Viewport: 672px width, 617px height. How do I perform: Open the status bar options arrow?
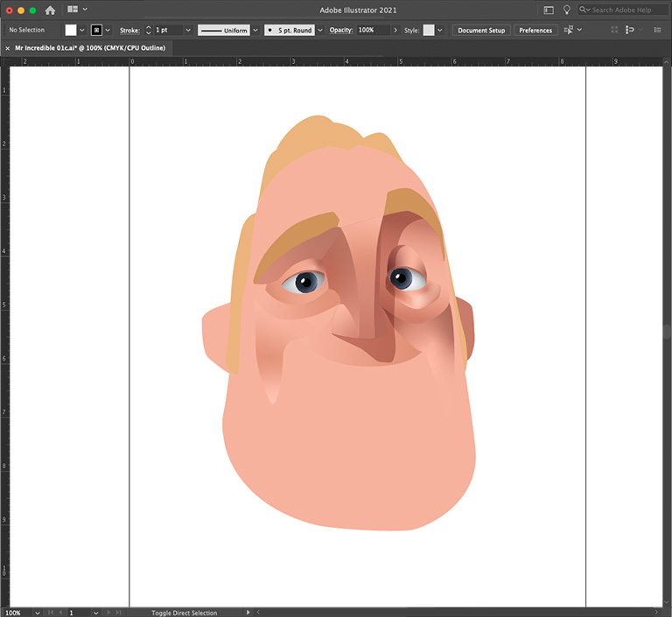[248, 613]
